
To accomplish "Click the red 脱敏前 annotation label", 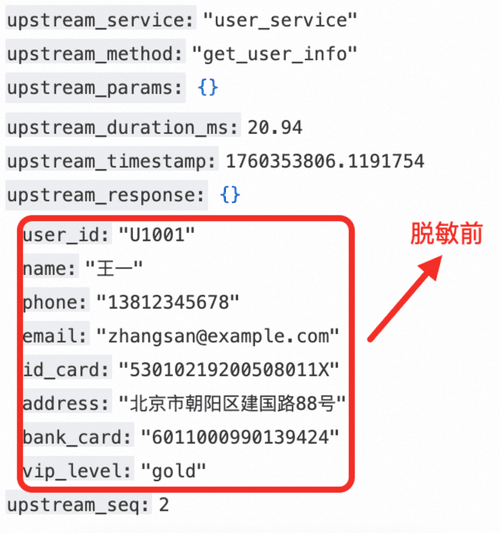I will click(x=447, y=234).
